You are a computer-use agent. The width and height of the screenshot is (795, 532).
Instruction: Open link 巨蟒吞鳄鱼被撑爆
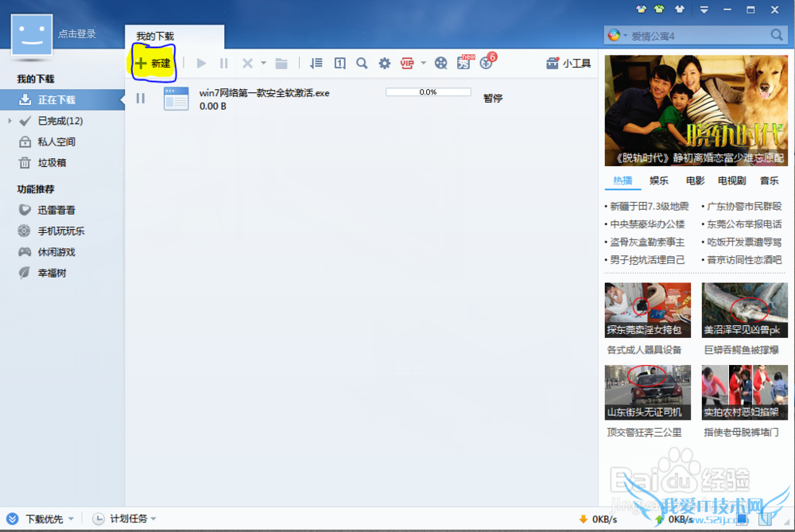(741, 350)
